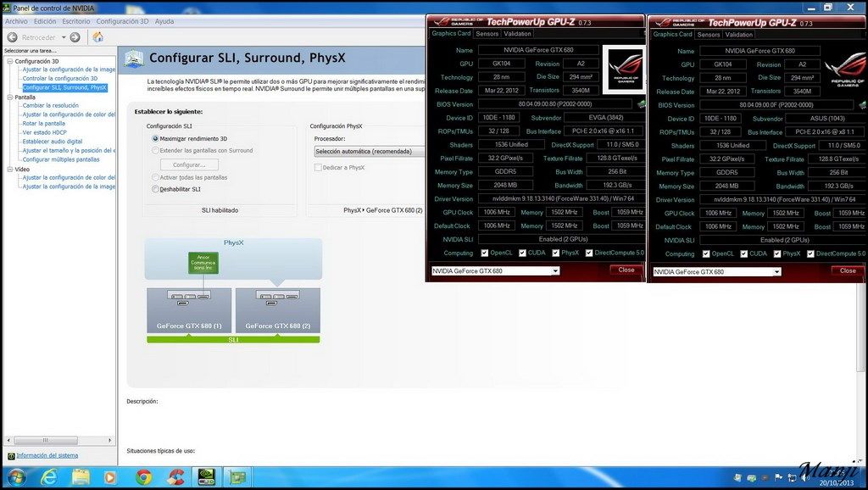
Task: Open the Retroceder history dropdown arrow
Action: point(64,37)
